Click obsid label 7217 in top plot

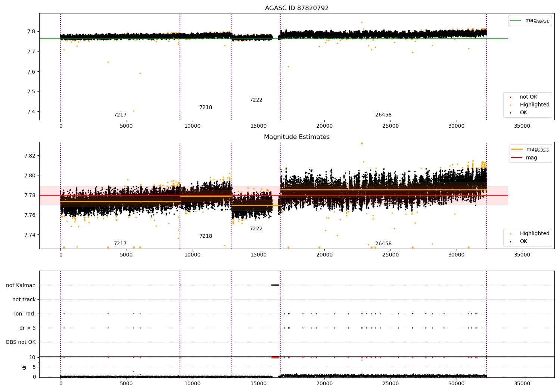120,115
